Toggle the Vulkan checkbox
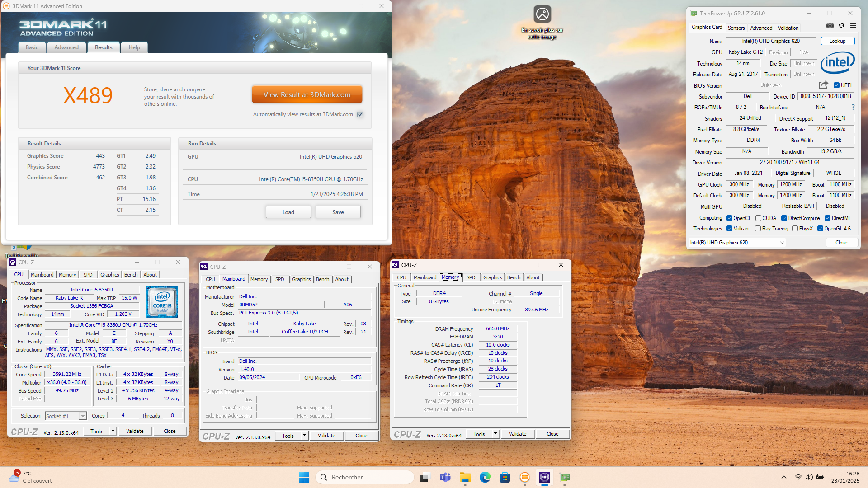The image size is (868, 488). 729,229
